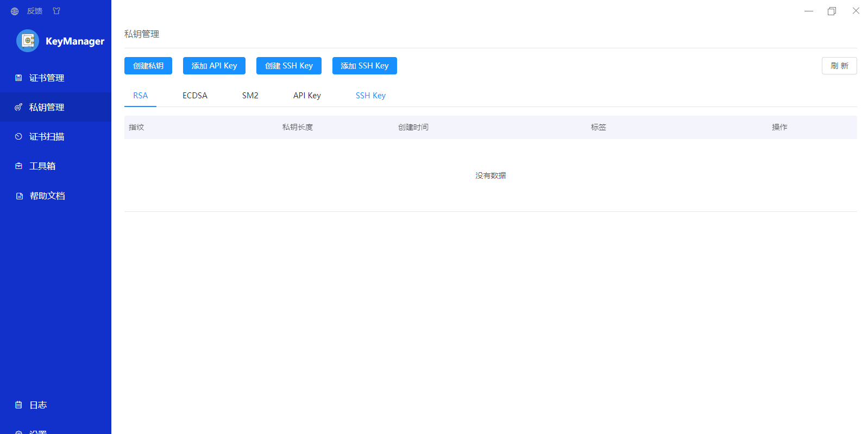Click the 创建时间 column header
The width and height of the screenshot is (868, 434).
click(413, 127)
